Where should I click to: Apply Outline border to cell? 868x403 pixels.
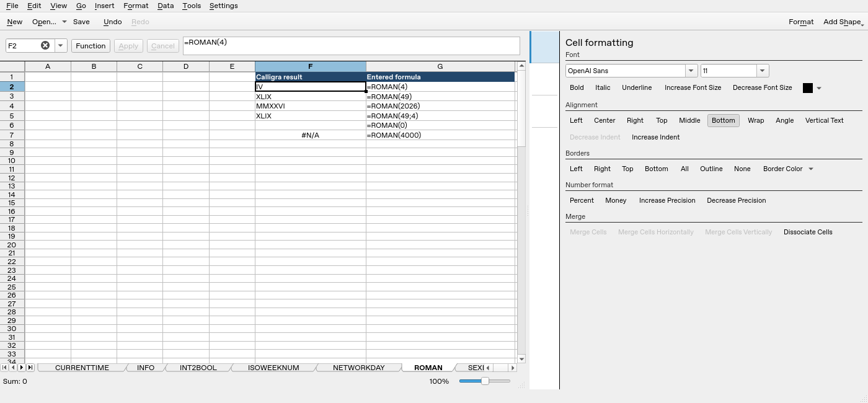pyautogui.click(x=711, y=169)
